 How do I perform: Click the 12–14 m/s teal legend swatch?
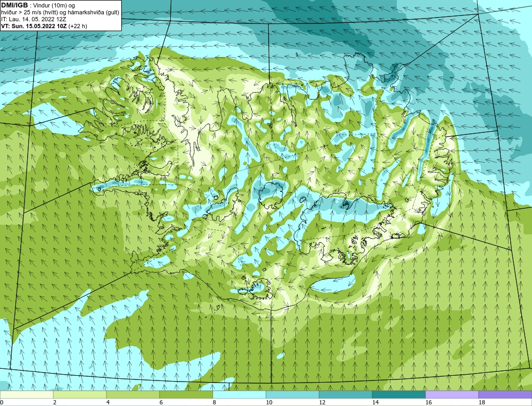[x=345, y=394]
